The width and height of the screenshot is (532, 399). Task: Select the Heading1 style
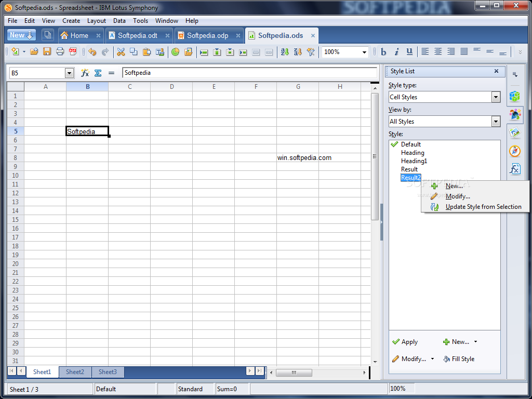pyautogui.click(x=414, y=161)
